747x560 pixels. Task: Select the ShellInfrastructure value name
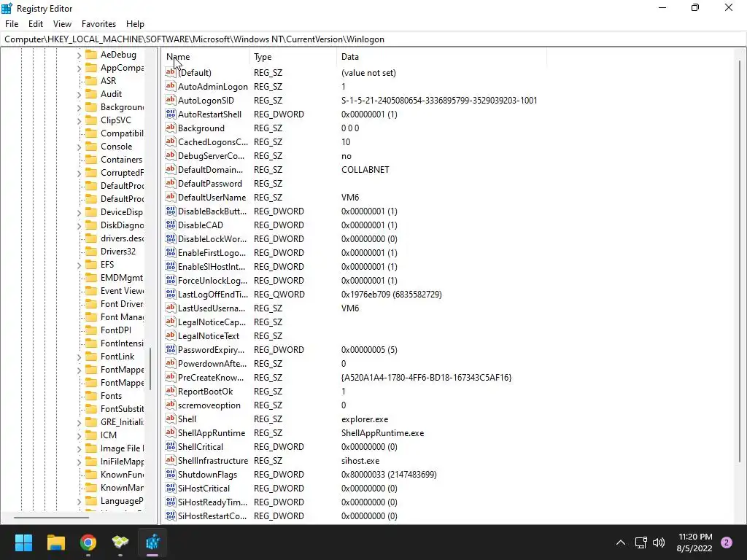(x=212, y=461)
